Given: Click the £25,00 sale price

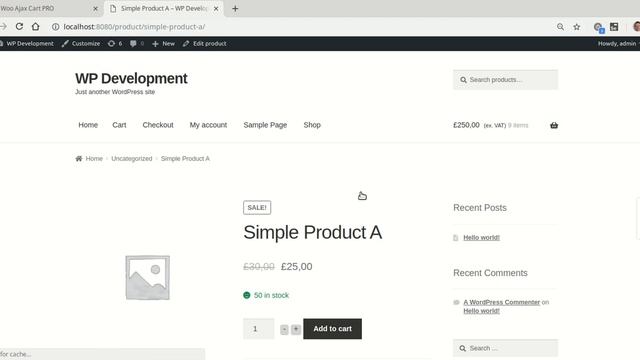Looking at the screenshot, I should [x=296, y=267].
